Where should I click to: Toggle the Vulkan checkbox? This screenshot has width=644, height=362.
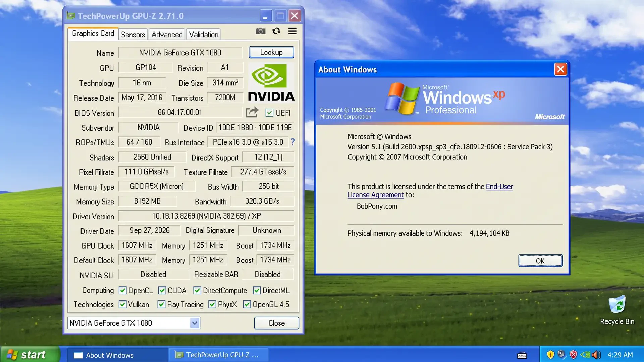click(x=123, y=304)
